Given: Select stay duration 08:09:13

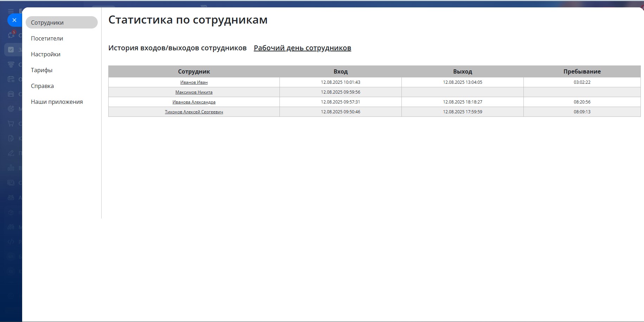Looking at the screenshot, I should tap(582, 112).
